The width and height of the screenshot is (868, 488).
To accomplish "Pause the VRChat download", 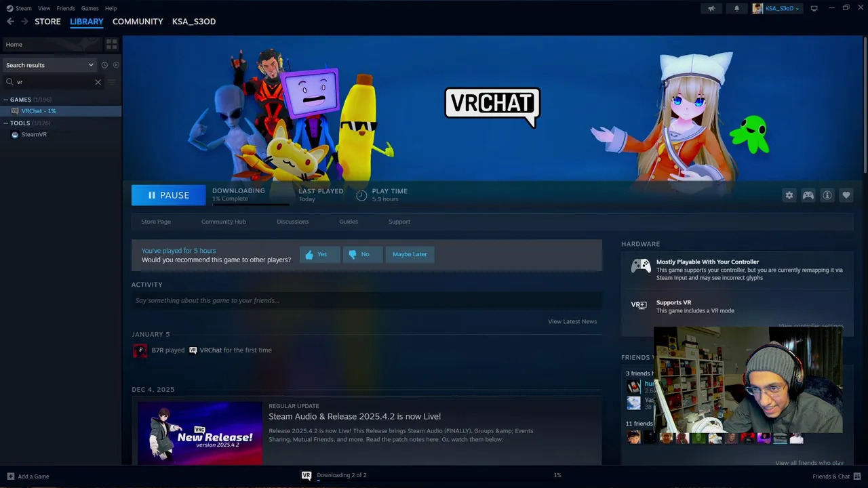I will (x=168, y=195).
